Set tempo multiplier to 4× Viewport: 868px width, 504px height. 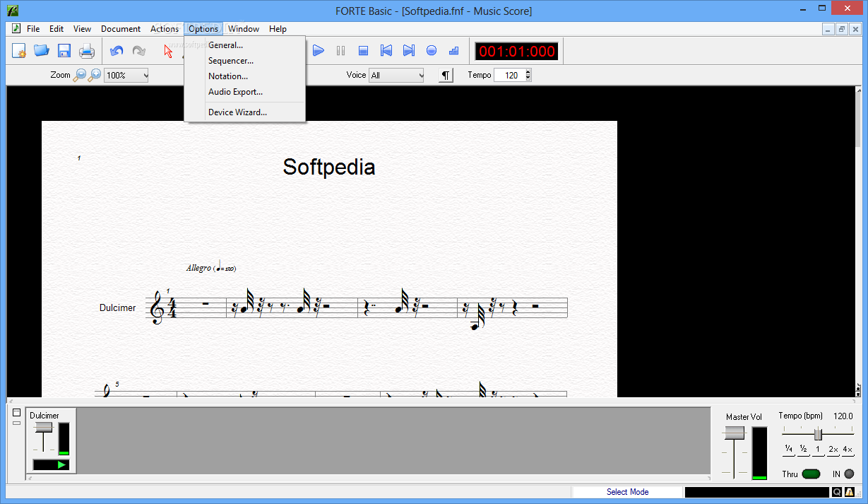pyautogui.click(x=848, y=450)
